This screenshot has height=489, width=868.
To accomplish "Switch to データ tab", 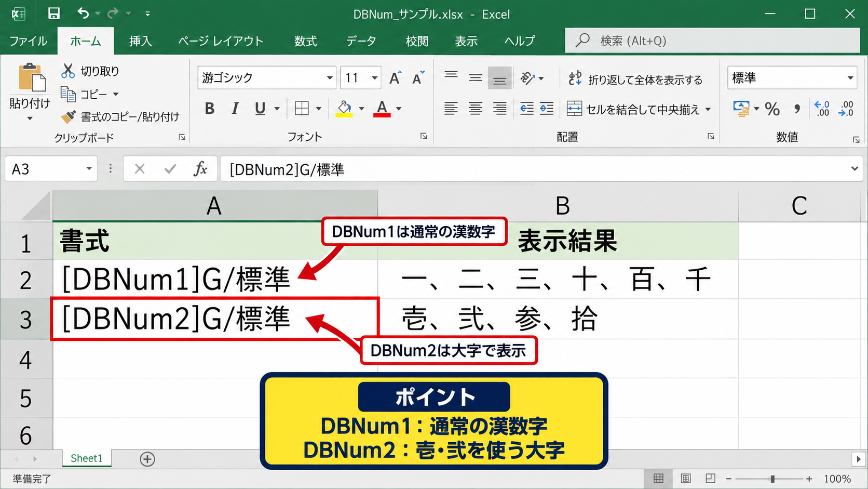I will pos(361,41).
